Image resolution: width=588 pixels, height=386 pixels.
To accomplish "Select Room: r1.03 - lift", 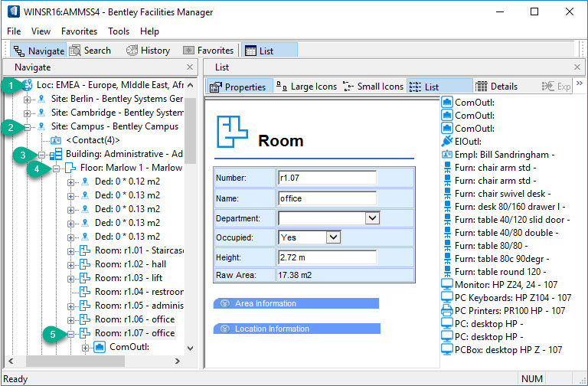I will coord(129,278).
